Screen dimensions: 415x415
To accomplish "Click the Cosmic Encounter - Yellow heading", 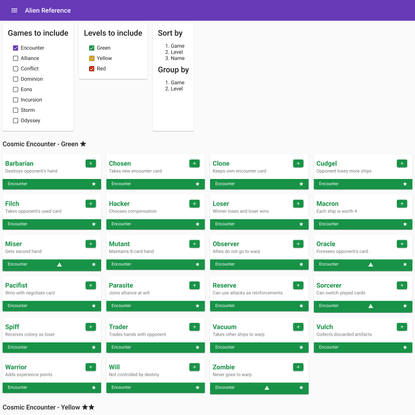I will pyautogui.click(x=48, y=407).
